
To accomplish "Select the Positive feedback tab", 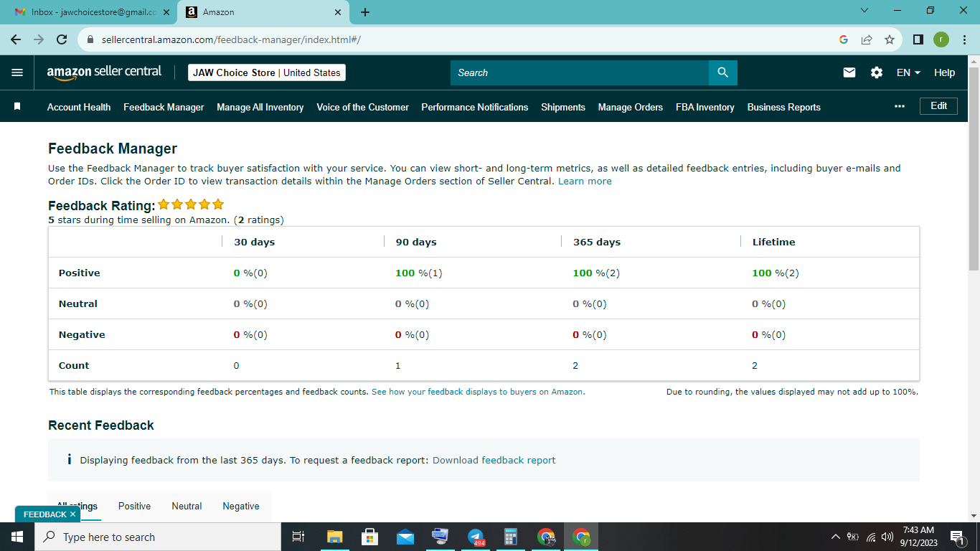I will [x=134, y=506].
